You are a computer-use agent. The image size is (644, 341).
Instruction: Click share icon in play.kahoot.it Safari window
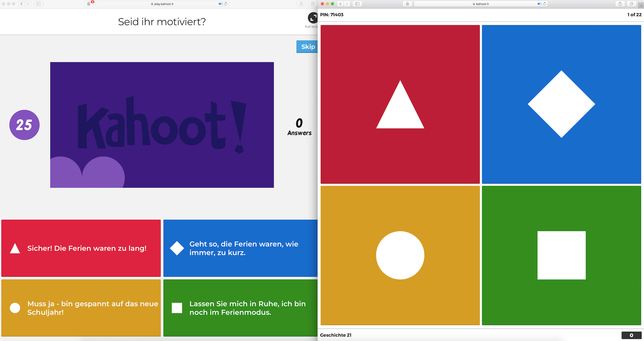click(x=301, y=4)
